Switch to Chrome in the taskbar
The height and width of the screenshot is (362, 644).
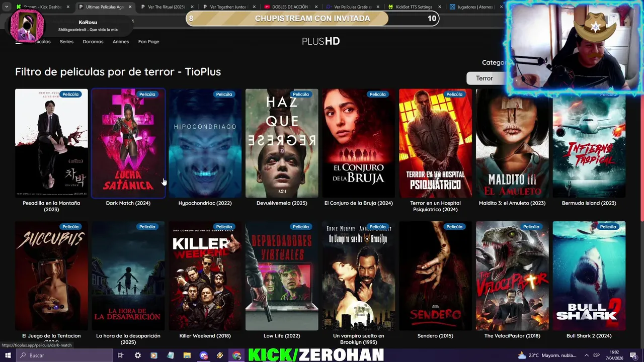236,355
